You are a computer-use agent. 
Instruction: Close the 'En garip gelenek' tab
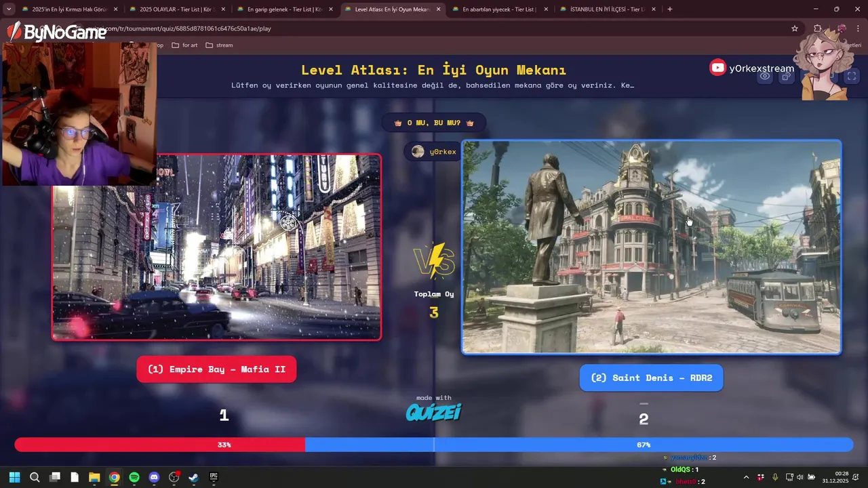pyautogui.click(x=330, y=9)
